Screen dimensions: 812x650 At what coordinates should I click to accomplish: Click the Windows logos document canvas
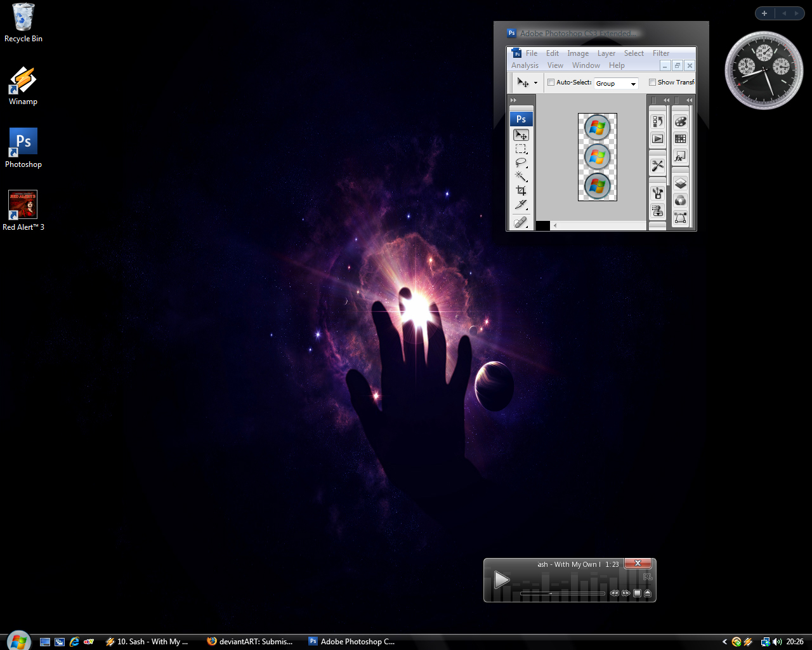[x=597, y=157]
